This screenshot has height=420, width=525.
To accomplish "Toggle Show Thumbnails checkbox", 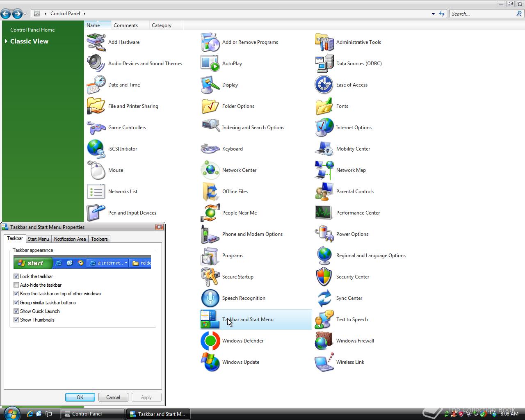I will tap(16, 320).
